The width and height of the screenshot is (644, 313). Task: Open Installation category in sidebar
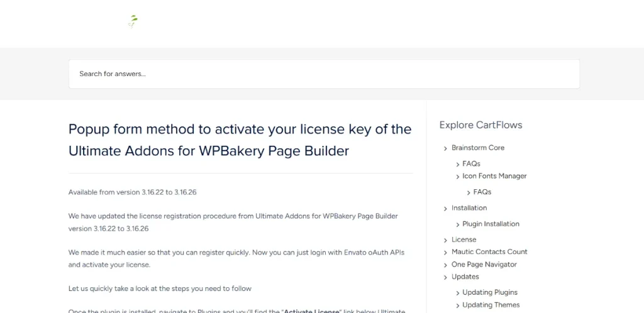coord(469,208)
